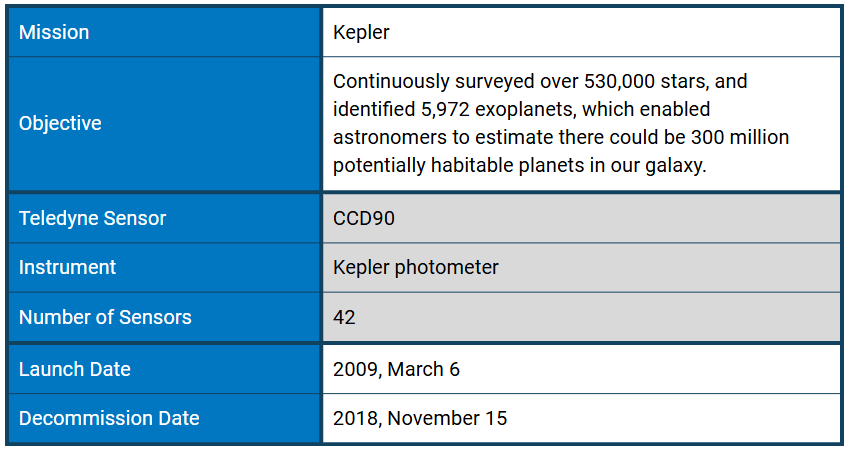Click the CCD90 sensor value
Screen dimensions: 849x450
[x=363, y=218]
